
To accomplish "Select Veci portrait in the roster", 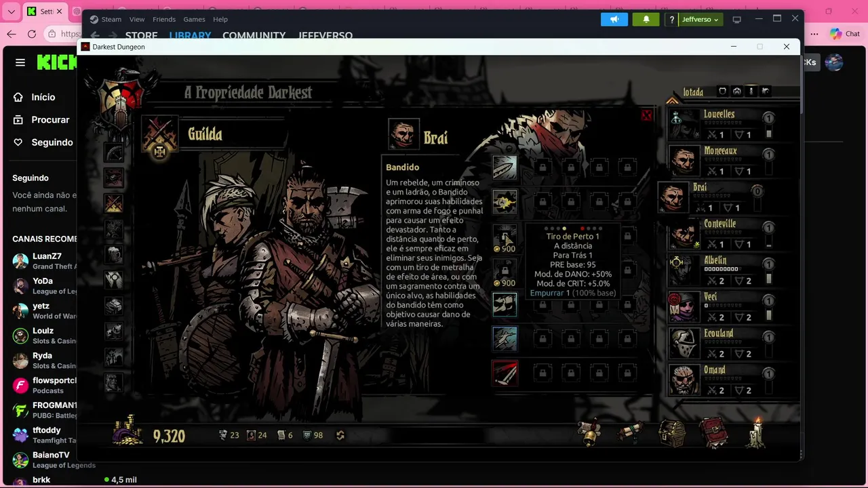I will pyautogui.click(x=685, y=308).
